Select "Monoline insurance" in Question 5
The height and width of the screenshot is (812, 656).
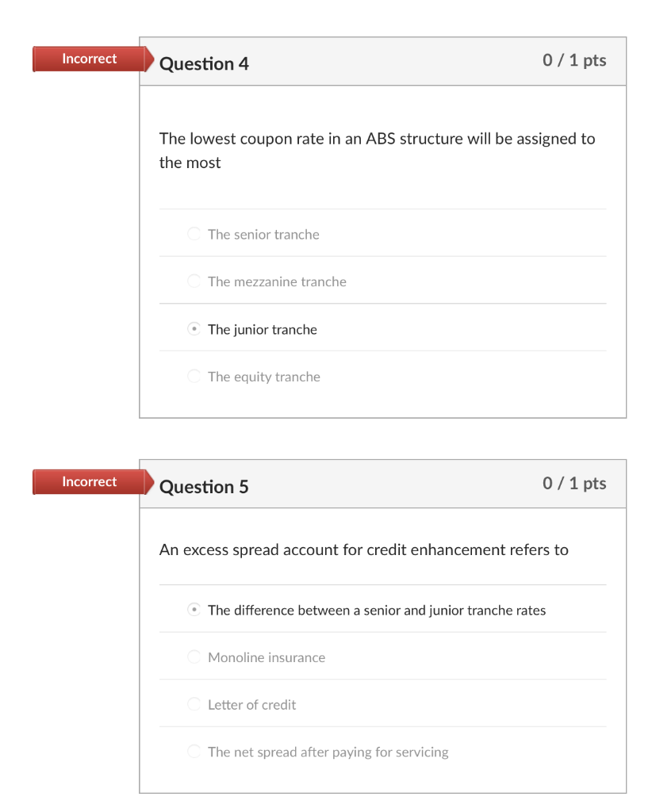tap(194, 657)
